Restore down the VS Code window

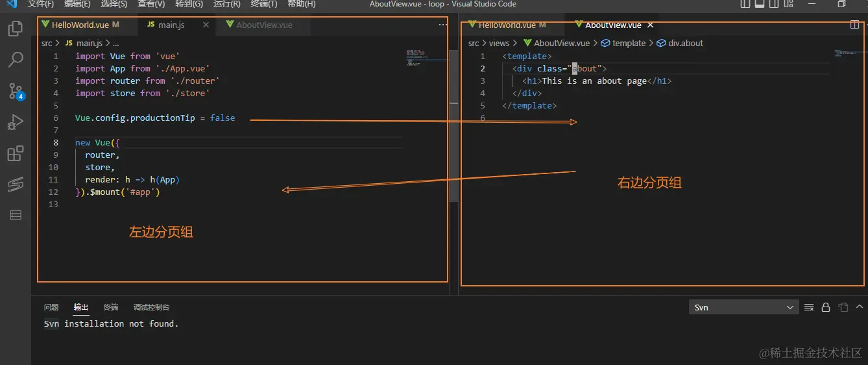click(841, 4)
